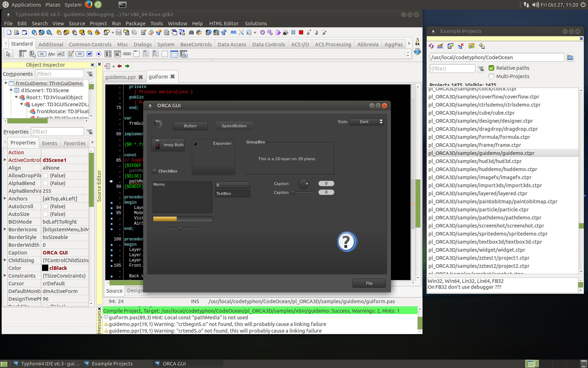
Task: Click the Flip button in ORCA GUI
Action: click(369, 283)
